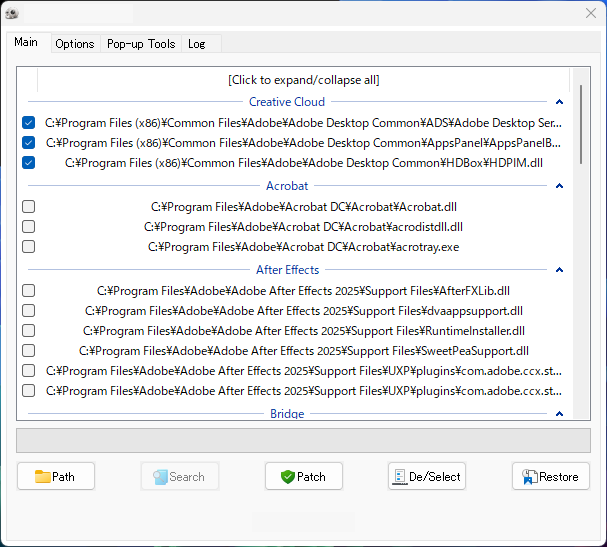Screen dimensions: 607x547
Task: Check the Acrobat.dll checkbox
Action: pyautogui.click(x=29, y=207)
